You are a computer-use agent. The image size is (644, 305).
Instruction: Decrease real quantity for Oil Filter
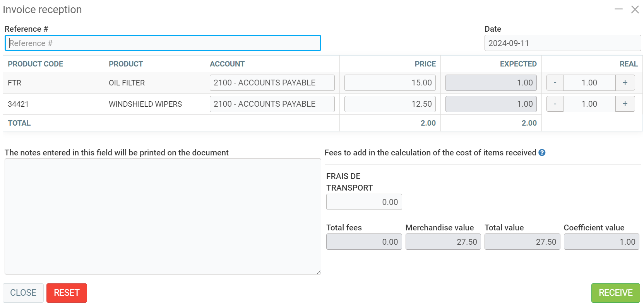(x=555, y=83)
